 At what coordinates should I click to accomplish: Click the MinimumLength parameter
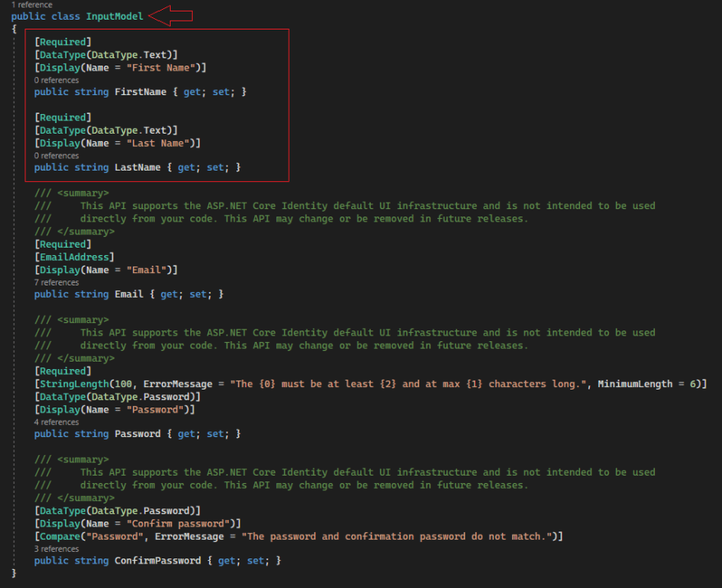click(x=635, y=384)
